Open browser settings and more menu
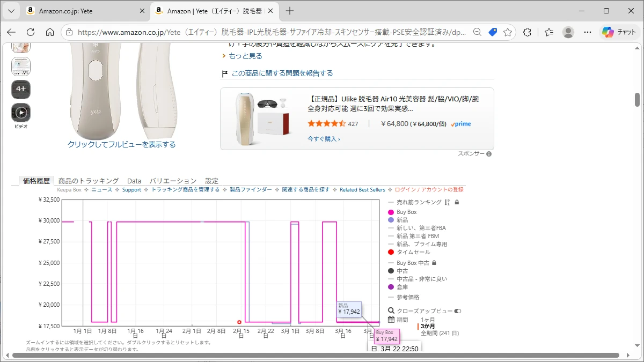This screenshot has width=644, height=362. [x=588, y=32]
